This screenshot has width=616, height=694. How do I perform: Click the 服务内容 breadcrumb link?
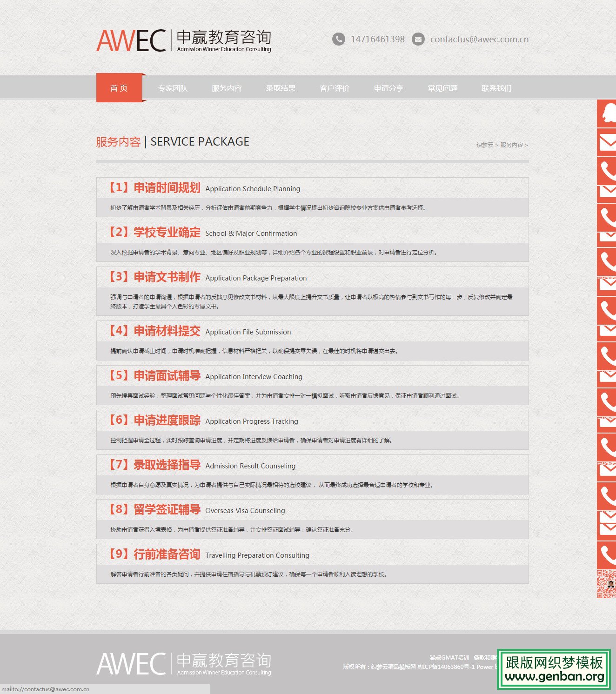511,145
